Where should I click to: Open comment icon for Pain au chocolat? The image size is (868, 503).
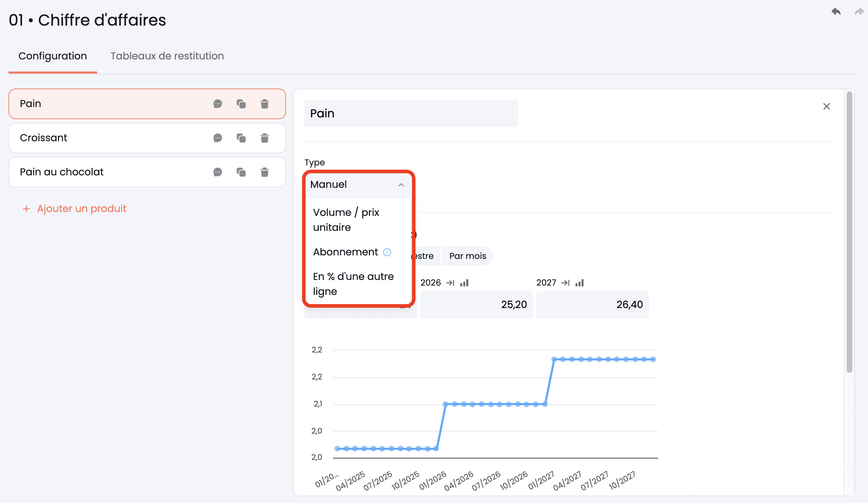coord(218,172)
